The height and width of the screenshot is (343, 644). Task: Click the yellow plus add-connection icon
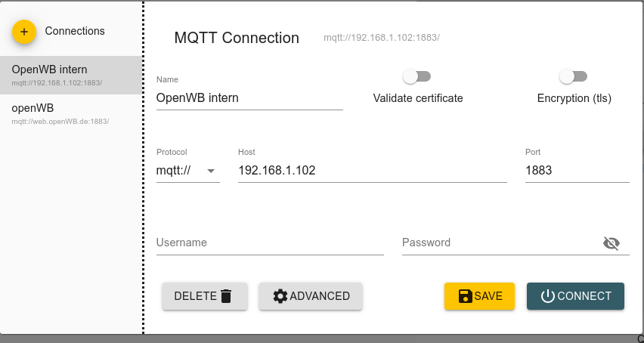click(x=24, y=32)
